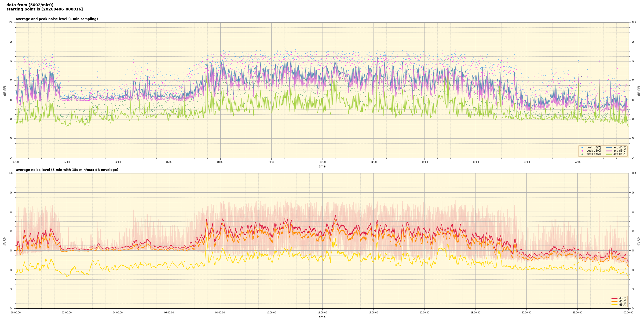Click the peak dB(Z) blue legend marker

[x=582, y=148]
